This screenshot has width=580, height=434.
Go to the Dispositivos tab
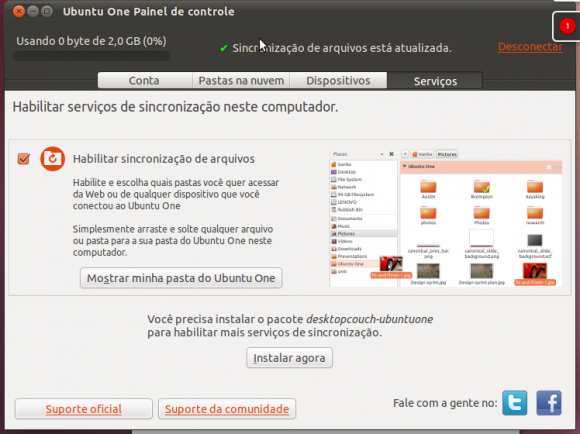338,80
